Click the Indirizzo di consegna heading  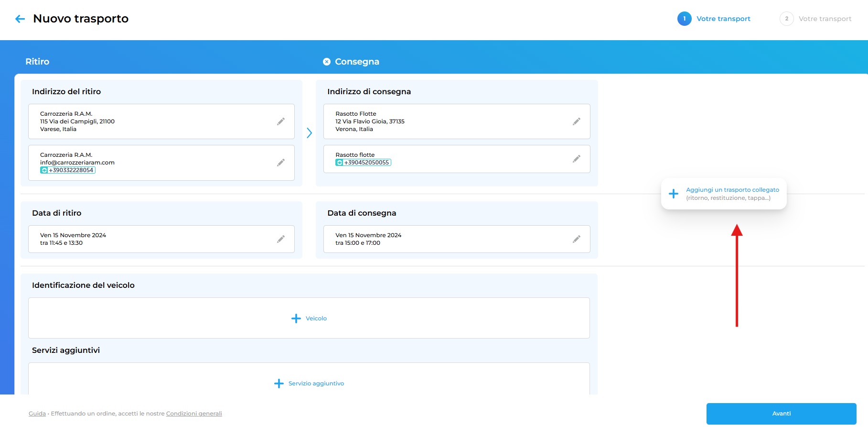point(369,92)
